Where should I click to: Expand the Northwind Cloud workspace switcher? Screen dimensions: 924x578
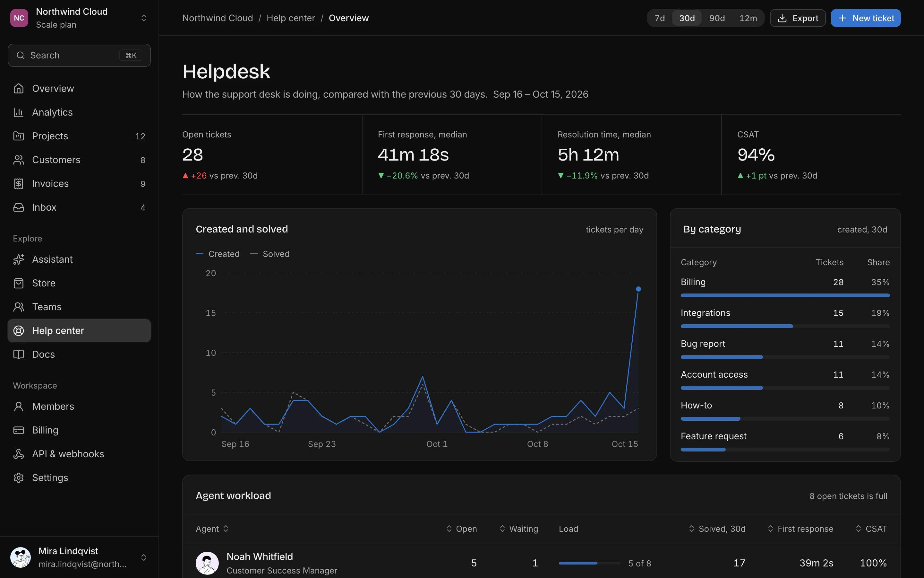click(x=79, y=18)
